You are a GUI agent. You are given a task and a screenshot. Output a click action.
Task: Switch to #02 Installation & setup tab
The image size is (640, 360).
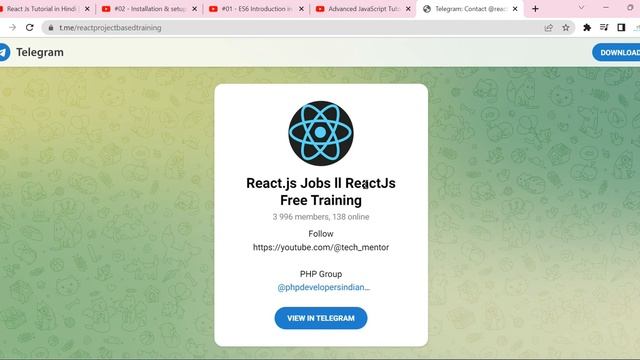coord(150,9)
